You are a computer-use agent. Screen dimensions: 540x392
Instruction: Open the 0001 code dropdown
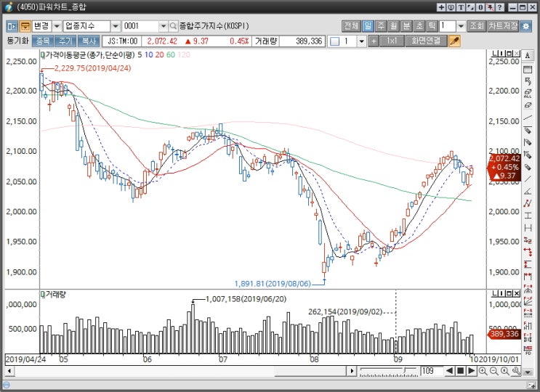[164, 26]
